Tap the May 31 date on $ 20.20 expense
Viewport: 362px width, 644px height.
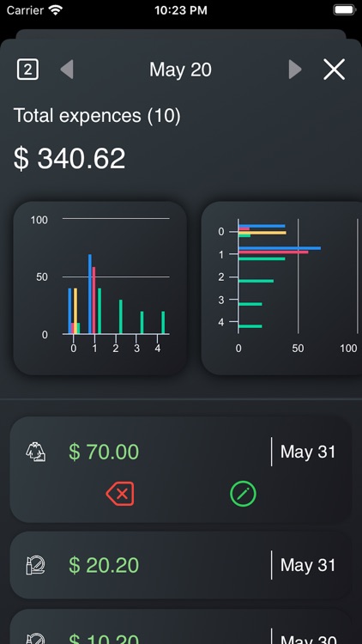308,565
